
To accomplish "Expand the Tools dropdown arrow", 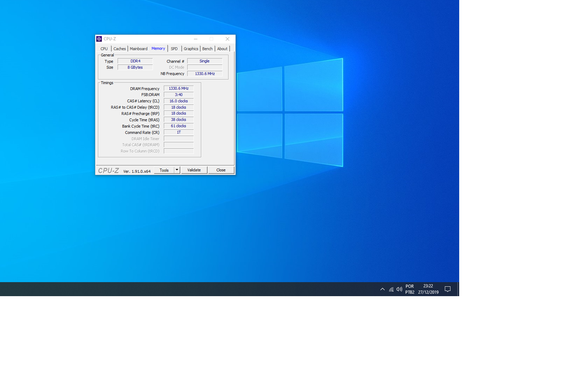I will pyautogui.click(x=177, y=170).
